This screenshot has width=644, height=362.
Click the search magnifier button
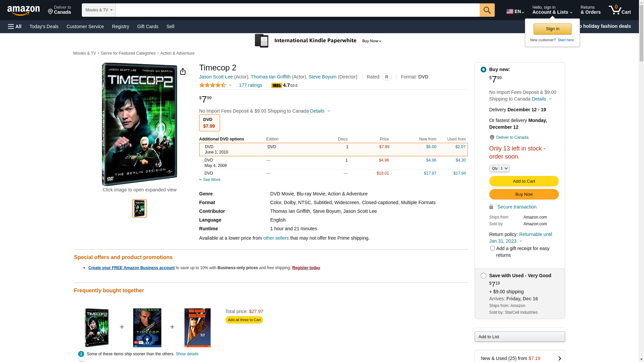pyautogui.click(x=487, y=10)
